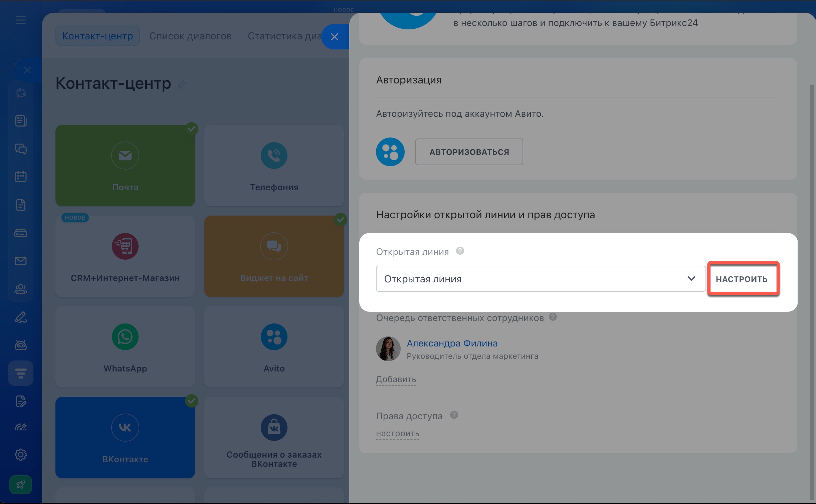Close the slider panel with blue X
This screenshot has height=504, width=816.
click(335, 37)
